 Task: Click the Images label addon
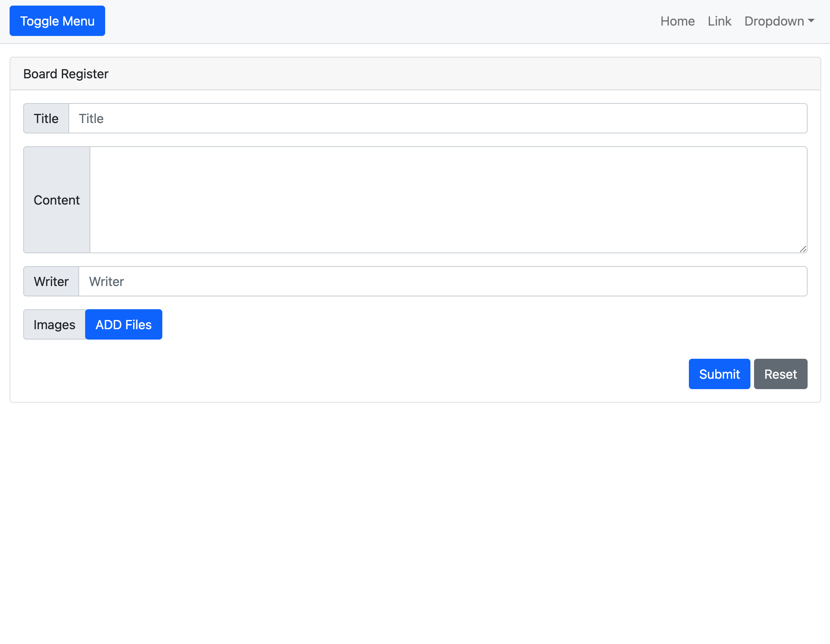[x=54, y=324]
